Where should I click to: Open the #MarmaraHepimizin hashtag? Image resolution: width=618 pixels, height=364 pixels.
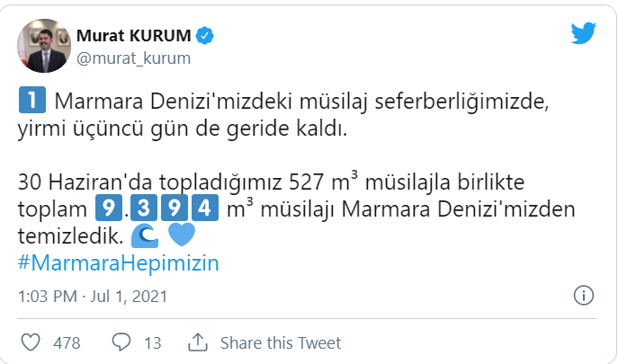119,263
